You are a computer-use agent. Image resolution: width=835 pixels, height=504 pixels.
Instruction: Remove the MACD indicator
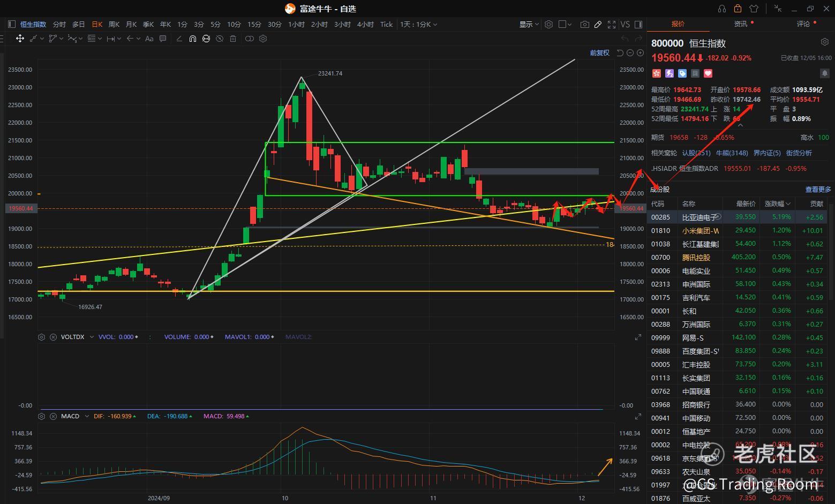tap(53, 416)
